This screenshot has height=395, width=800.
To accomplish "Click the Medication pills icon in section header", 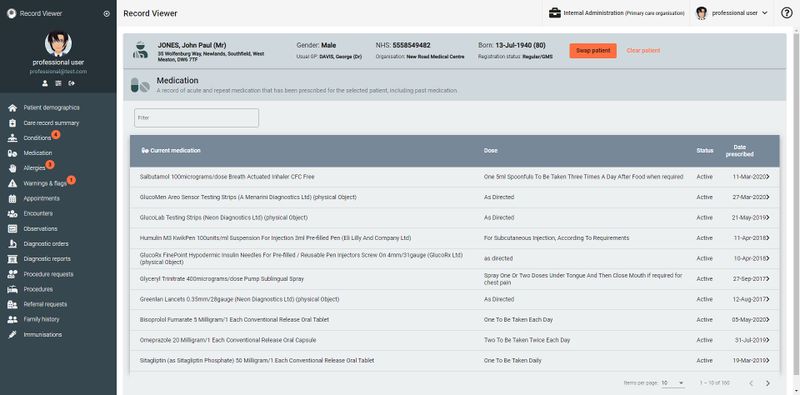I will click(x=140, y=85).
